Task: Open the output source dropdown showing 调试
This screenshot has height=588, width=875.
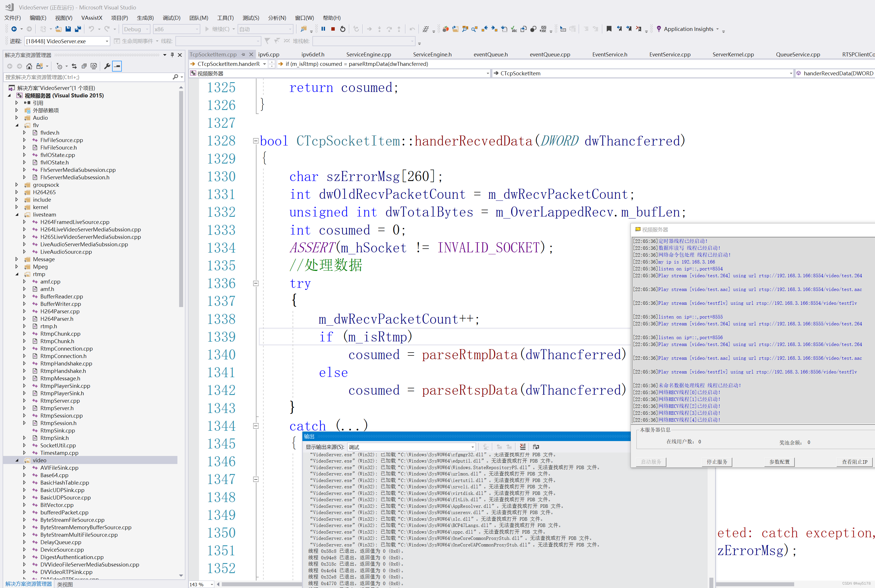Action: coord(412,447)
